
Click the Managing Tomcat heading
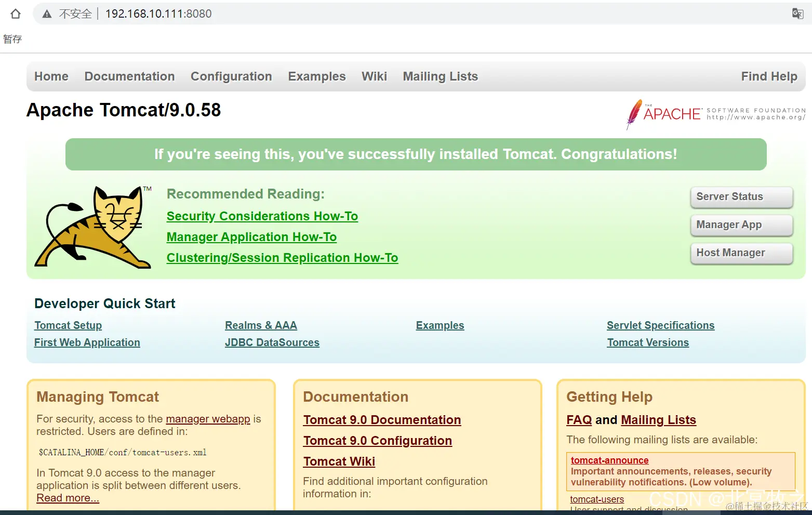tap(98, 397)
